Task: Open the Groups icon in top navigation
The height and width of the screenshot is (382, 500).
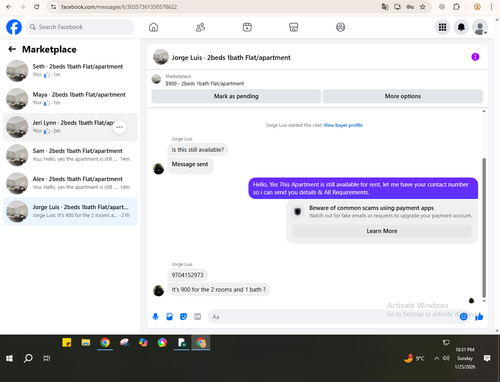Action: pos(340,27)
